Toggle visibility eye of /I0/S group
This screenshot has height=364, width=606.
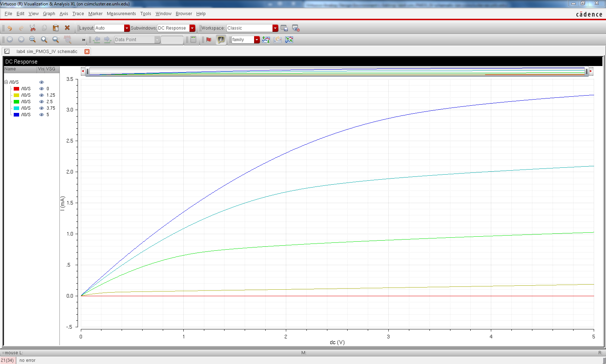coord(42,82)
